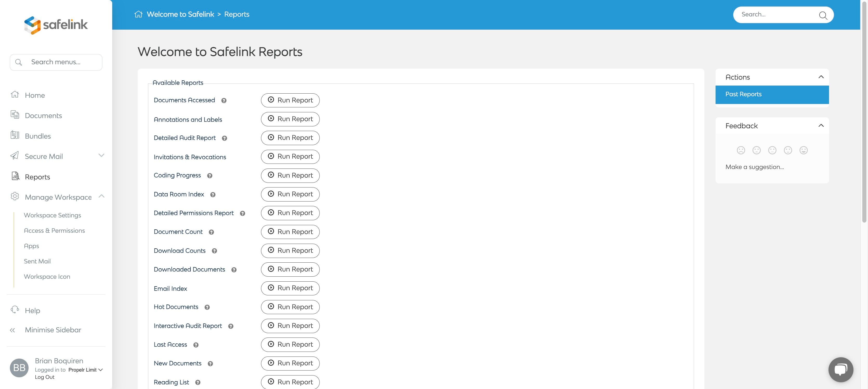Select the neutral middle face rating
Screen dimensions: 868x389
[772, 150]
